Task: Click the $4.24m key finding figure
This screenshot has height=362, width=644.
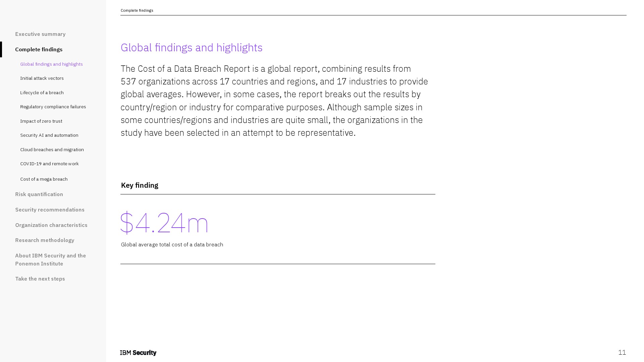Action: 164,222
